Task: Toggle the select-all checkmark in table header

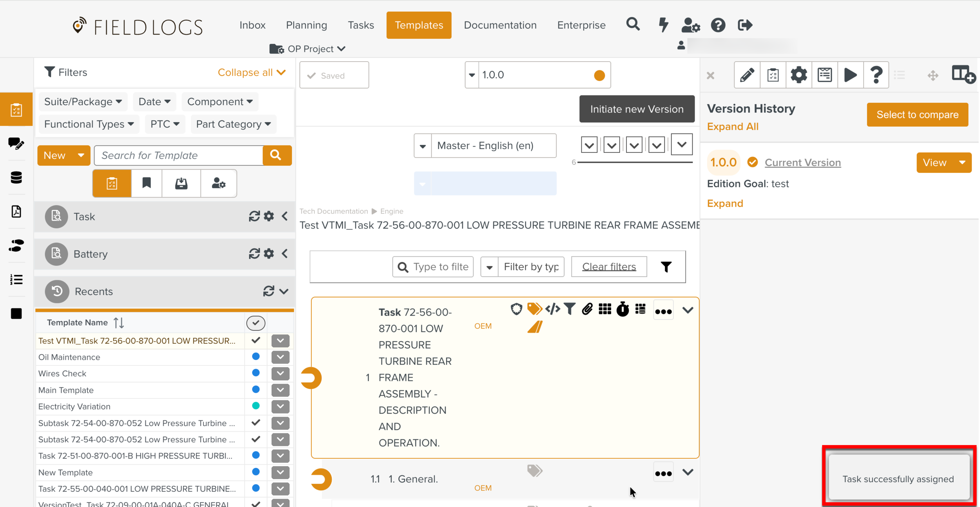Action: coord(256,323)
